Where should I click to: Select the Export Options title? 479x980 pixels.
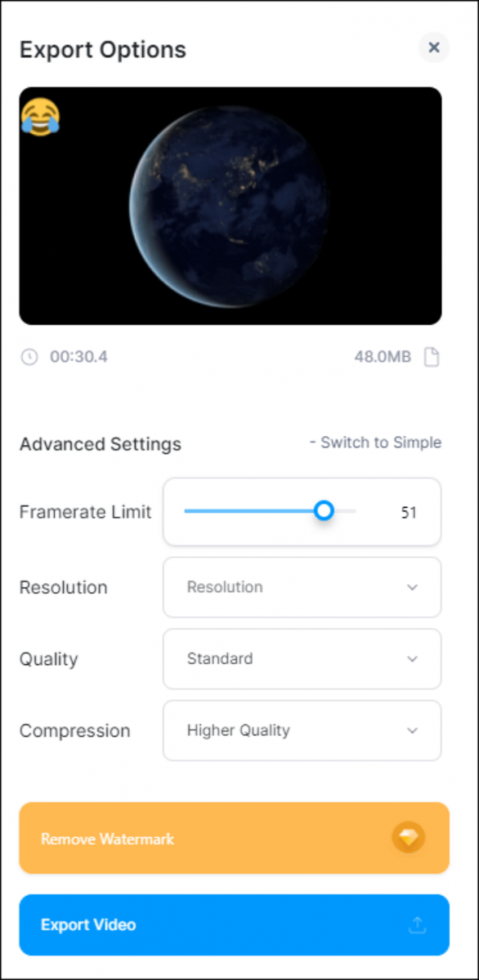102,50
